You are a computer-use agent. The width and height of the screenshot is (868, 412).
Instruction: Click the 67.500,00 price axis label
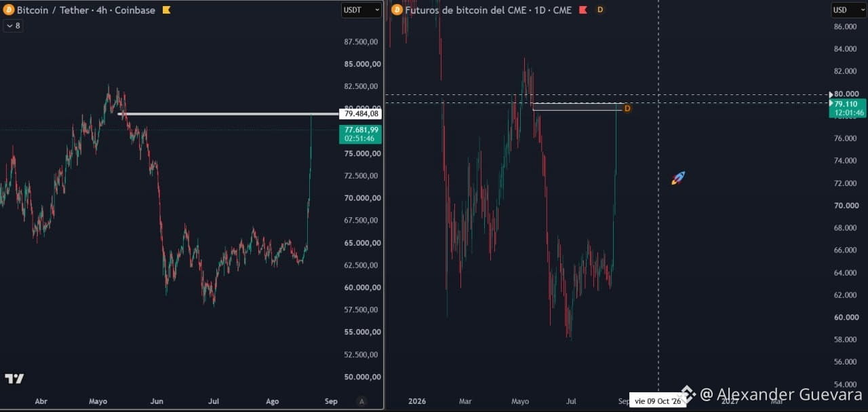pos(362,221)
